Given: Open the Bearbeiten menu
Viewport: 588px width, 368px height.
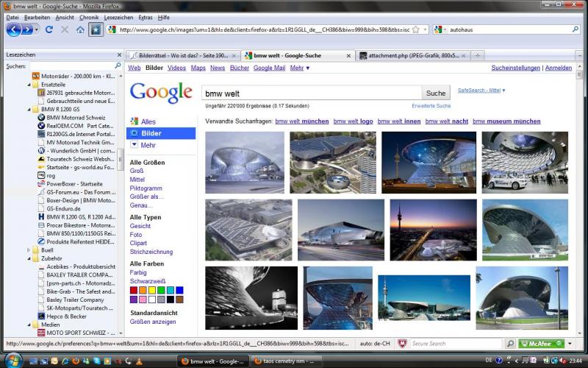Looking at the screenshot, I should click(37, 17).
